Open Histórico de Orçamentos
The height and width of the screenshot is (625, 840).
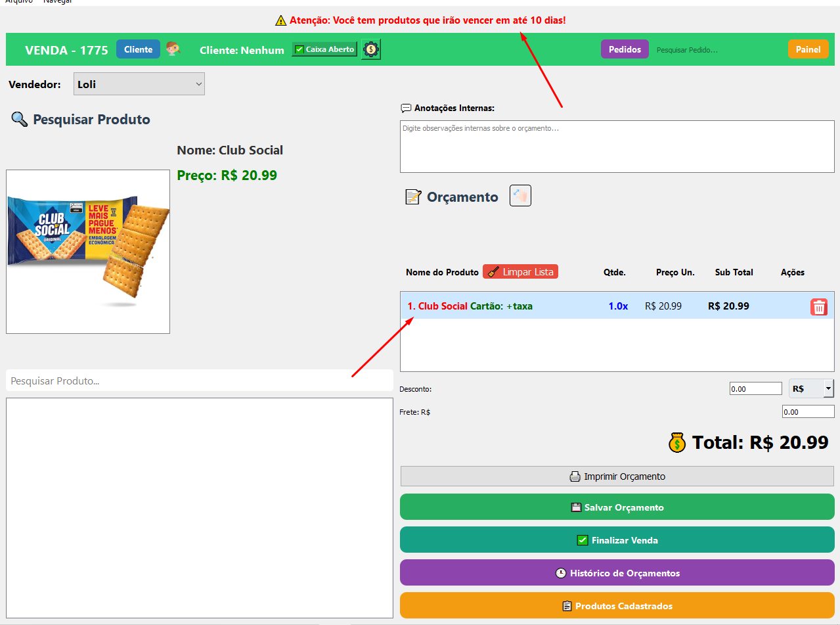coord(617,573)
